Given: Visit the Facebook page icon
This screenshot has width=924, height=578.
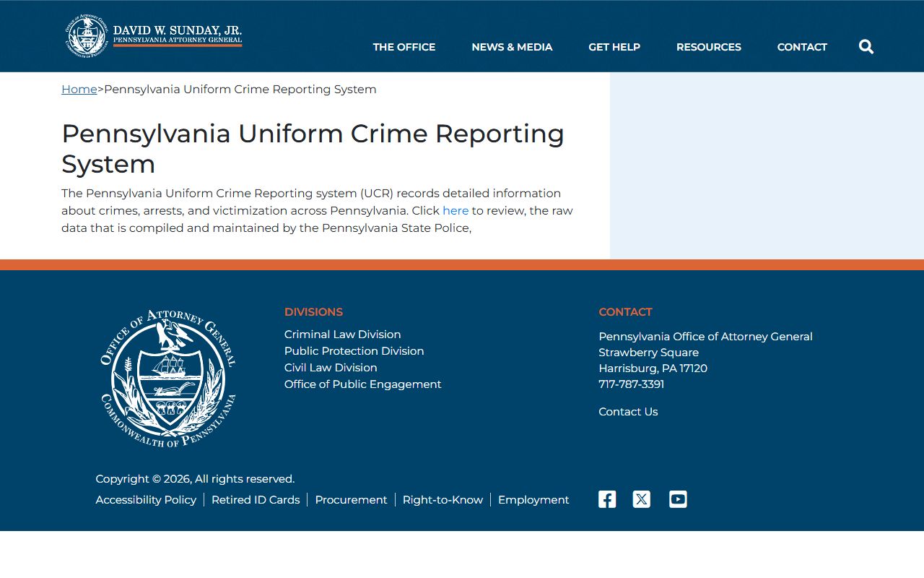Looking at the screenshot, I should coord(607,499).
